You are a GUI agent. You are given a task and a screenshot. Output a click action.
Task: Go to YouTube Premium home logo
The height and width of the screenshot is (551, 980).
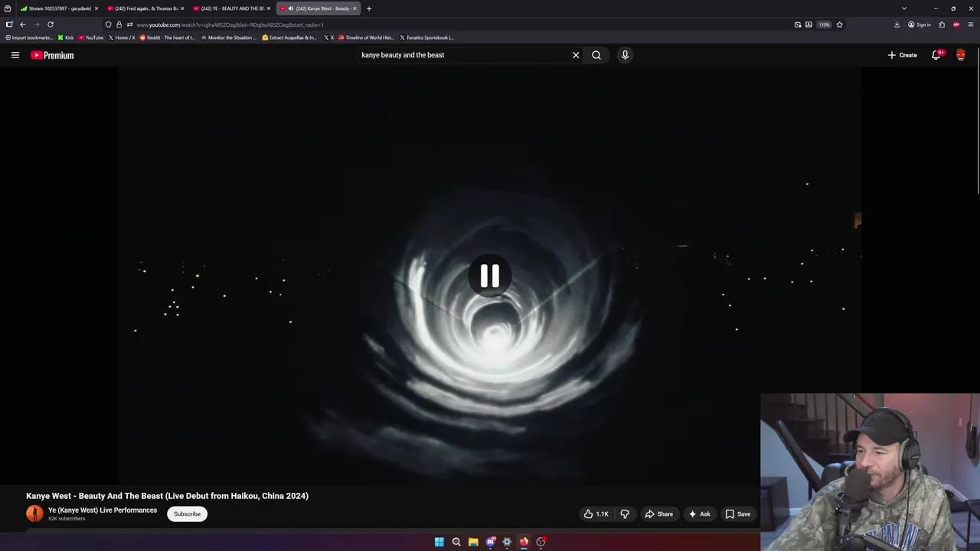[52, 55]
